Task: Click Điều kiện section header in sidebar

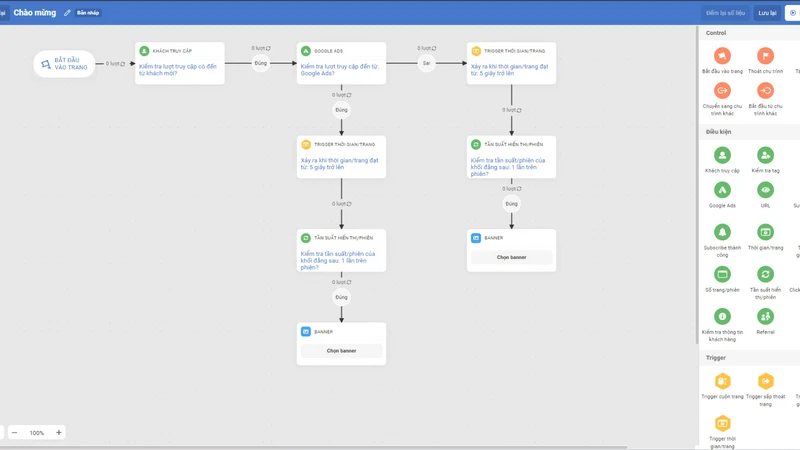Action: pos(718,132)
